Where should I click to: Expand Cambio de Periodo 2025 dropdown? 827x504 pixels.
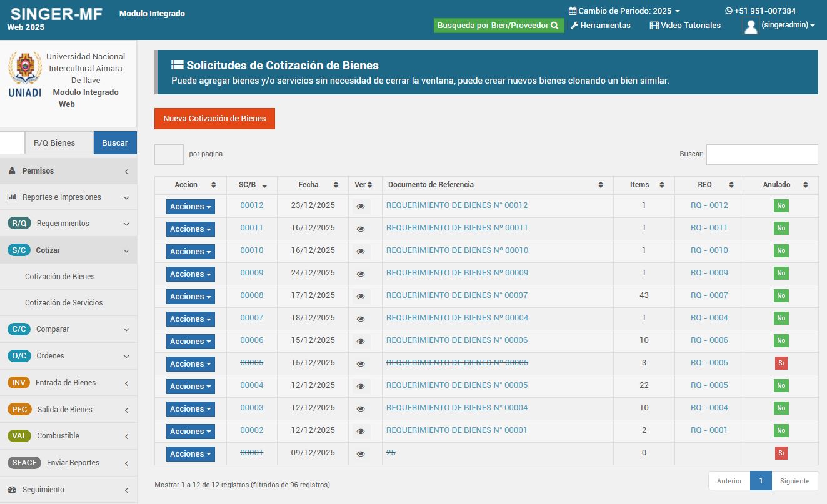(x=624, y=11)
